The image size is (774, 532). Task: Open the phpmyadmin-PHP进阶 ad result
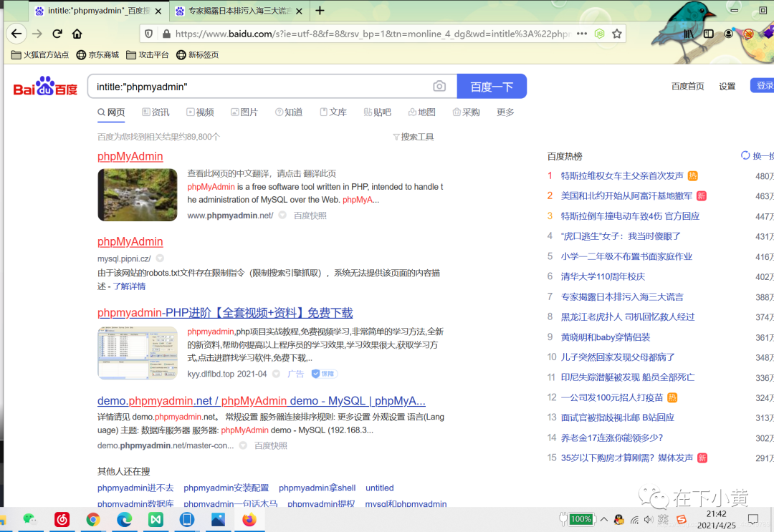[225, 313]
